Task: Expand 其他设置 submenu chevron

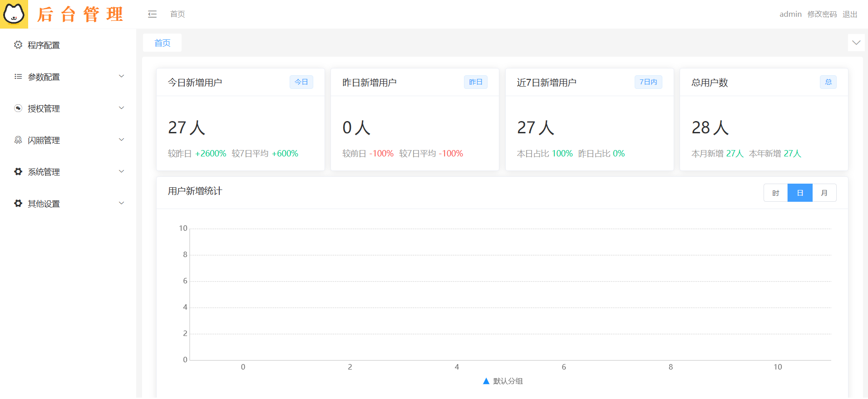Action: click(121, 203)
